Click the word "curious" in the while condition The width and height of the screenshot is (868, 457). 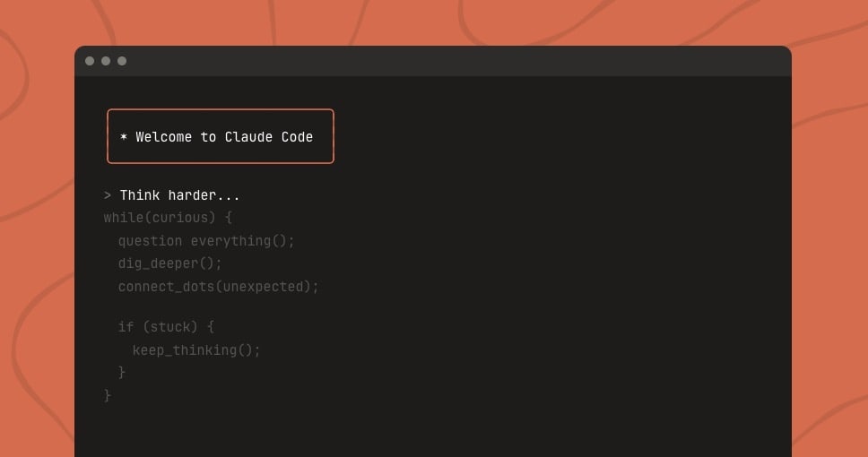point(184,218)
